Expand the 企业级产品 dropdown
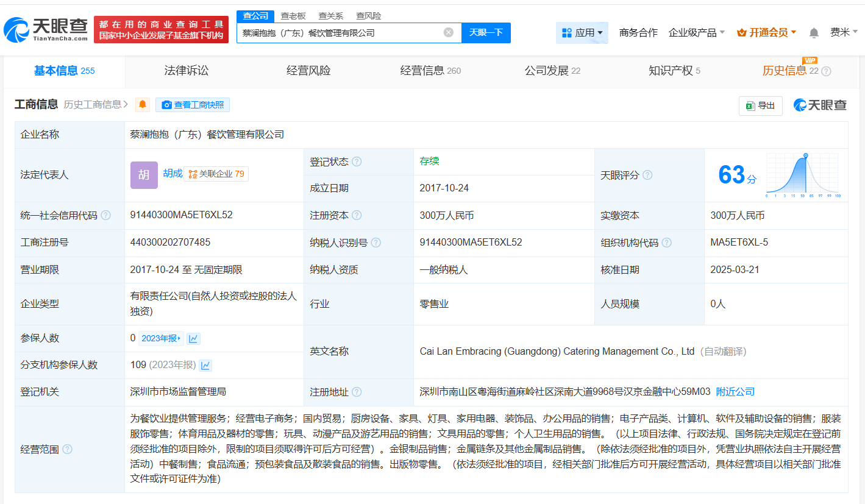Screen dimensions: 865x504 tap(696, 33)
